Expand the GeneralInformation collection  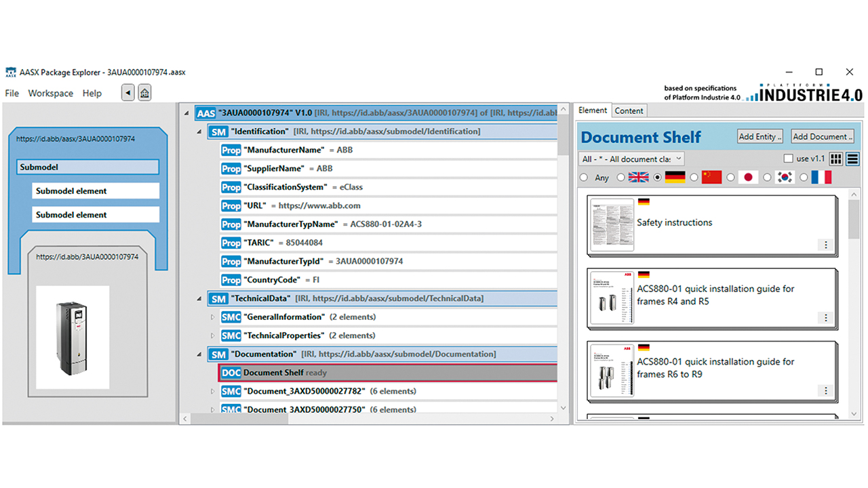(x=212, y=317)
